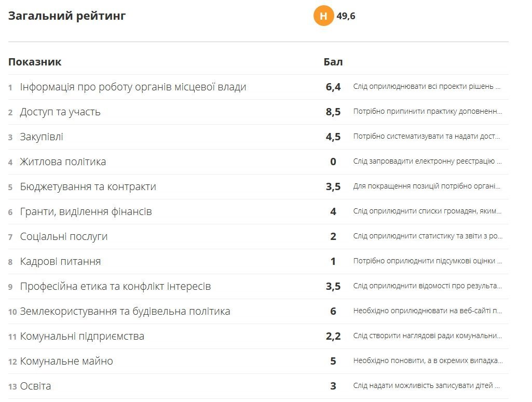Screen dimensions: 532x402
Task: Click 'Комунальні підприємства' indicator
Action: coord(82,337)
